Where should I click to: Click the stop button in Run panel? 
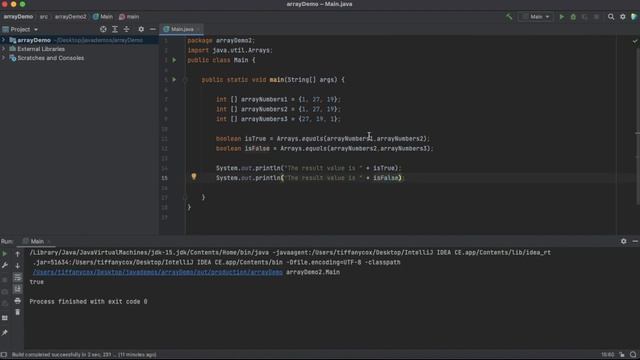(x=5, y=280)
